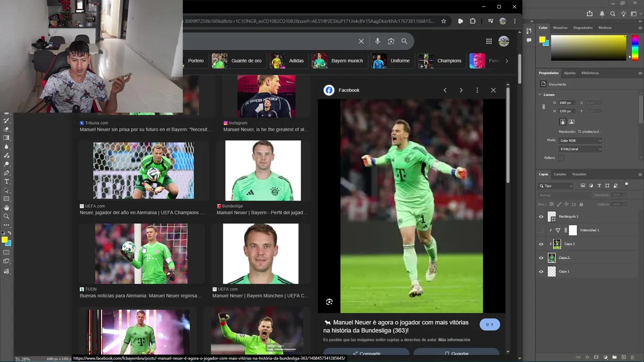The height and width of the screenshot is (362, 644).
Task: Collapse the Lienzo section
Action: 540,95
